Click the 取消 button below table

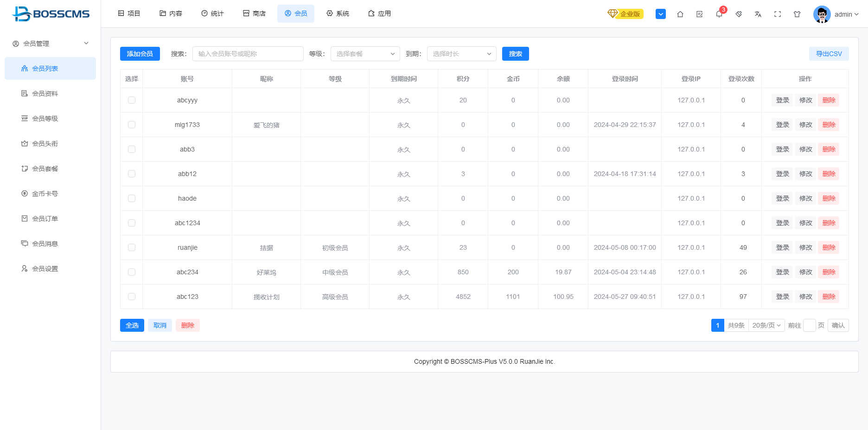click(160, 325)
